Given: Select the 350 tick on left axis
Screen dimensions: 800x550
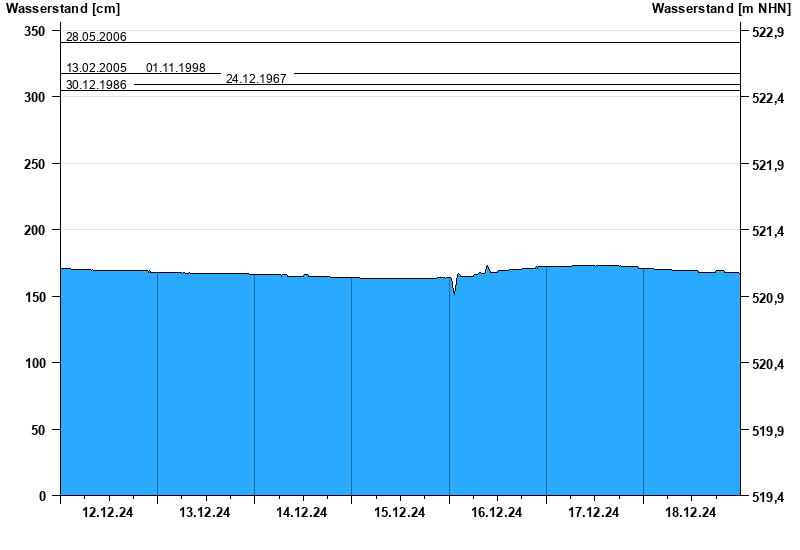Looking at the screenshot, I should [x=35, y=31].
